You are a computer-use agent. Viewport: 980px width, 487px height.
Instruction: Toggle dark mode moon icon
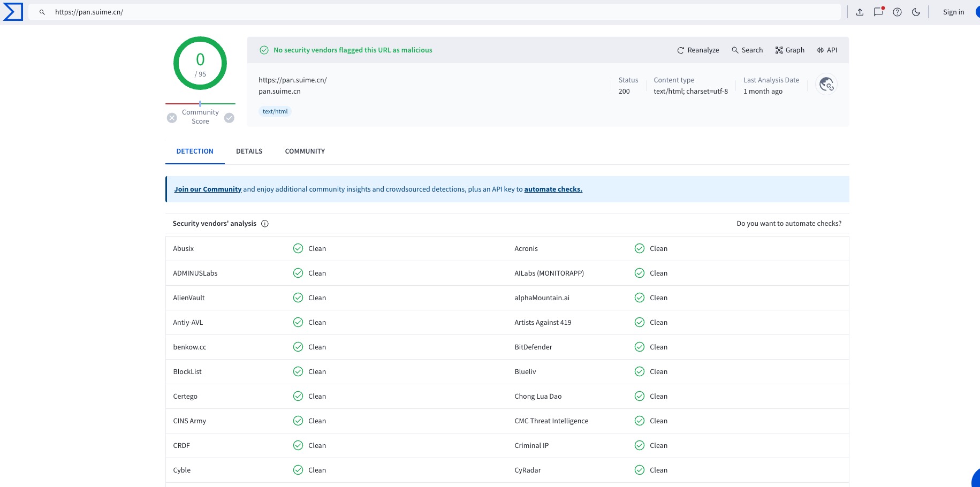[x=916, y=12]
